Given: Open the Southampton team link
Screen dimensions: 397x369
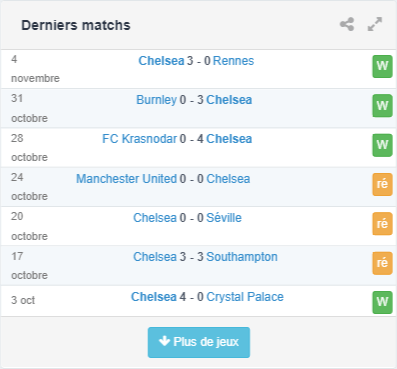Looking at the screenshot, I should (242, 257).
